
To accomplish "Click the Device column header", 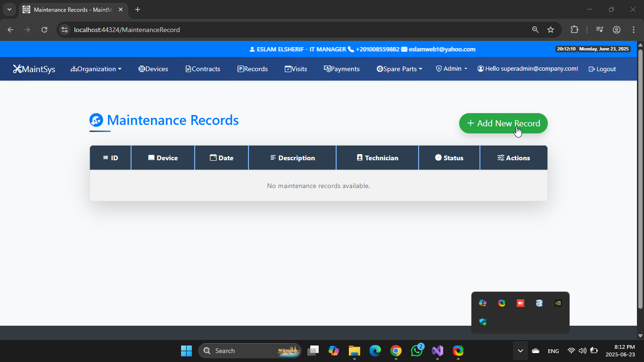I will tap(163, 158).
